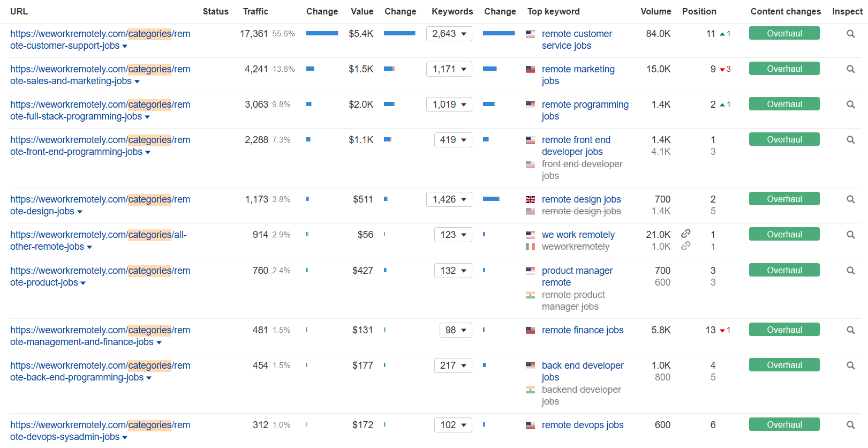Sort by Keywords column header
The image size is (868, 448).
(x=452, y=11)
